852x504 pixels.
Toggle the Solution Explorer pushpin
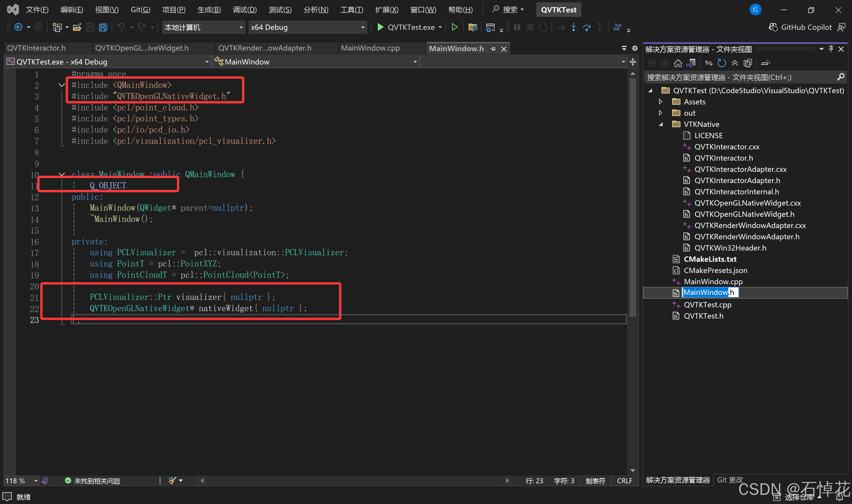(x=830, y=49)
